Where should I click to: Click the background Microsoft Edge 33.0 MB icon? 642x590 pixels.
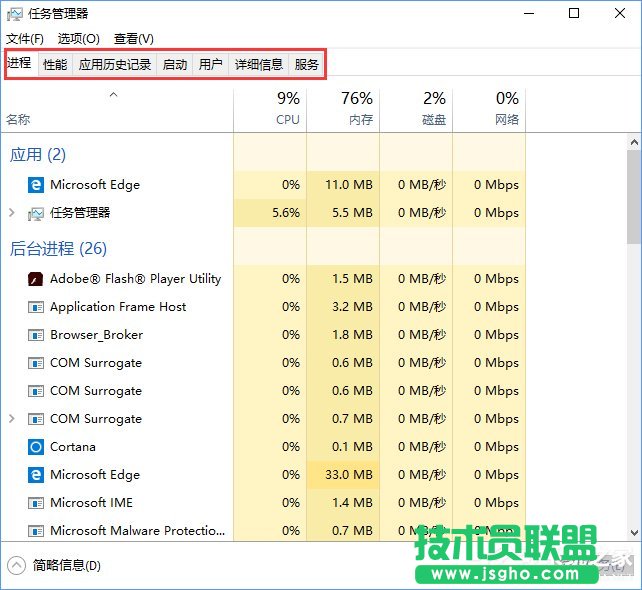tap(36, 475)
